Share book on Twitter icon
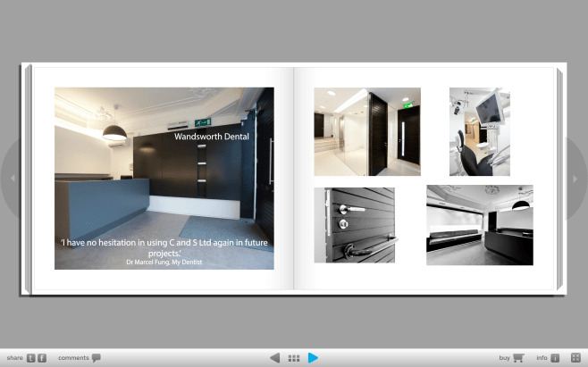Viewport: 588px width, 367px height. 31,358
